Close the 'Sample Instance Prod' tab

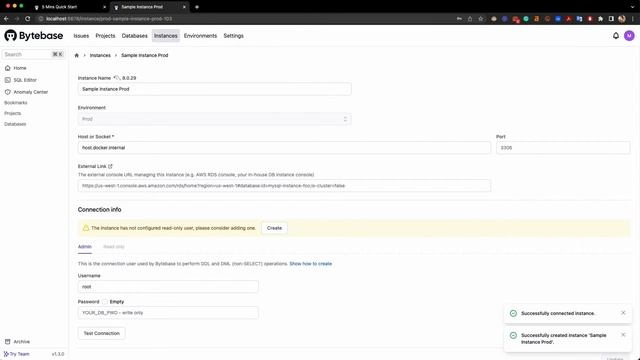184,7
